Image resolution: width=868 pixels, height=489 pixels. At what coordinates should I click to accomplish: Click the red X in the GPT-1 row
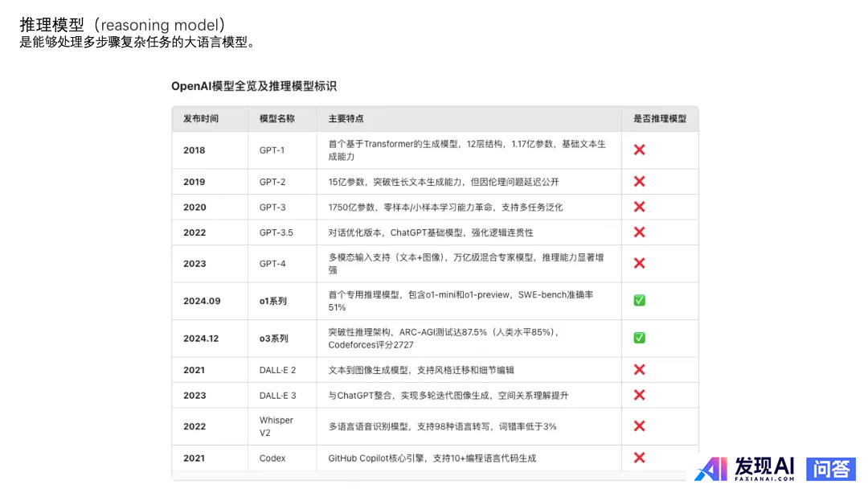[640, 150]
